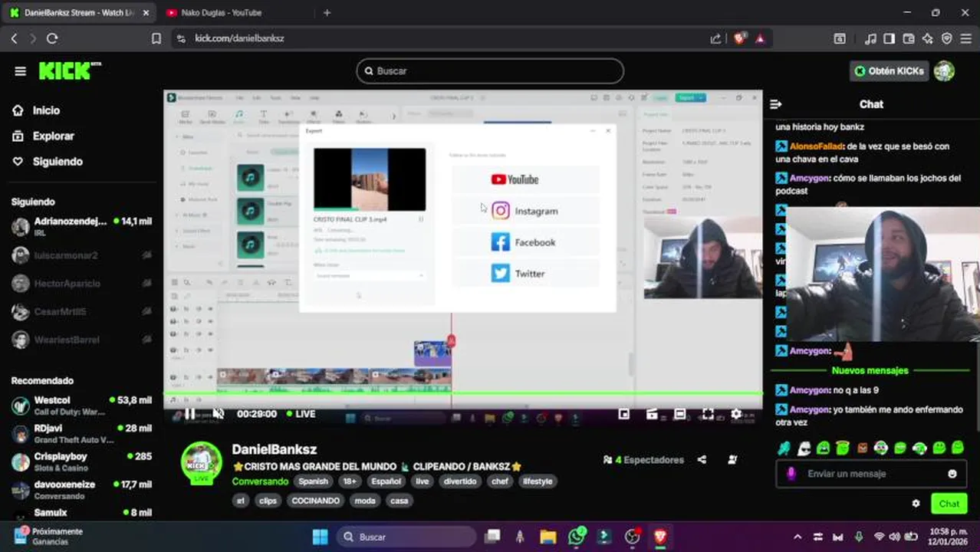Go to the Kick logo home
This screenshot has width=980, height=552.
(70, 71)
